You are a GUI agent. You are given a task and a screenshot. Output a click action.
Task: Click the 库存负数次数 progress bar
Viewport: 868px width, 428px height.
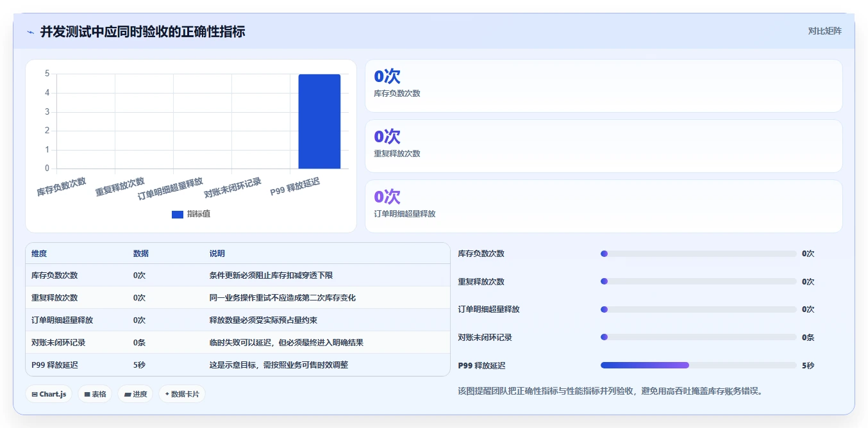(698, 254)
